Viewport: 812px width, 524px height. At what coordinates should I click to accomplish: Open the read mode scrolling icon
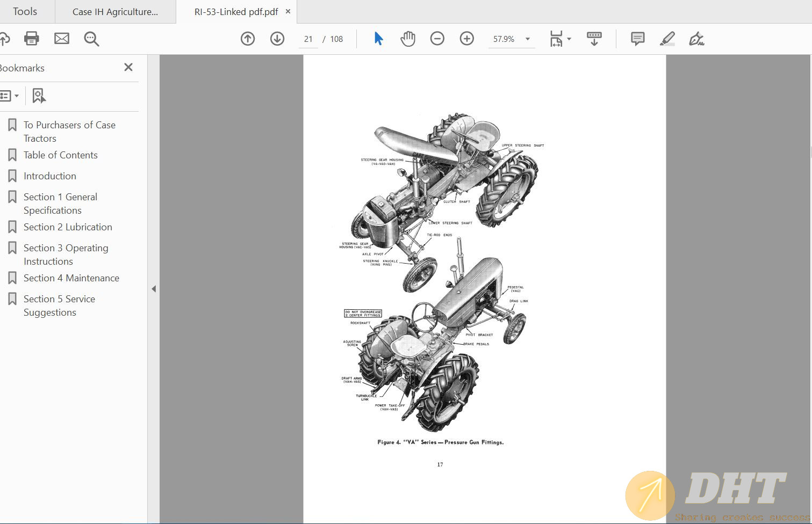[x=594, y=39]
